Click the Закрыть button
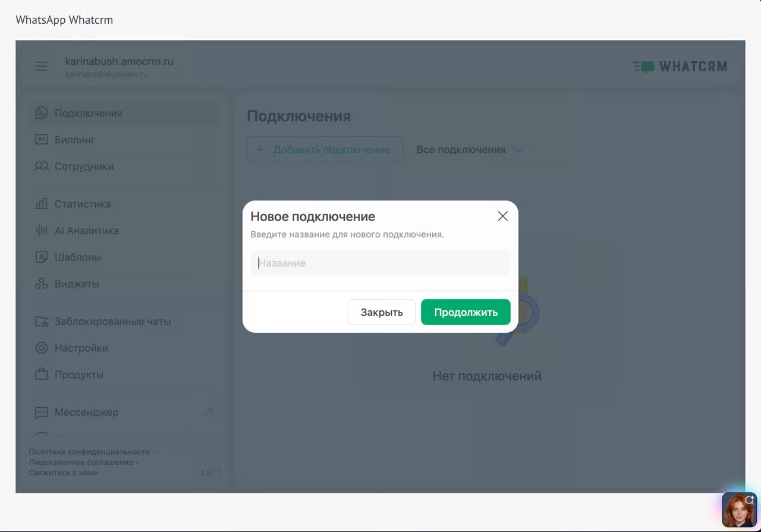The width and height of the screenshot is (761, 532). coord(382,312)
